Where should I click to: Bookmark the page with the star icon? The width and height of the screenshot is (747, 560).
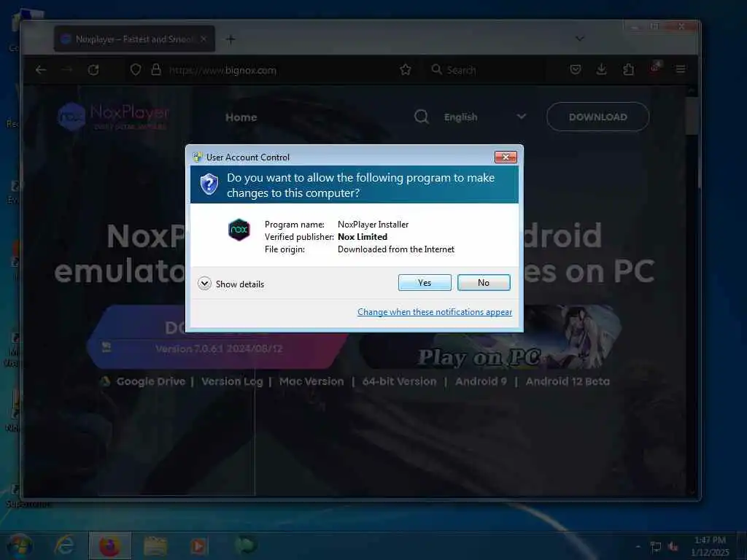[x=406, y=70]
